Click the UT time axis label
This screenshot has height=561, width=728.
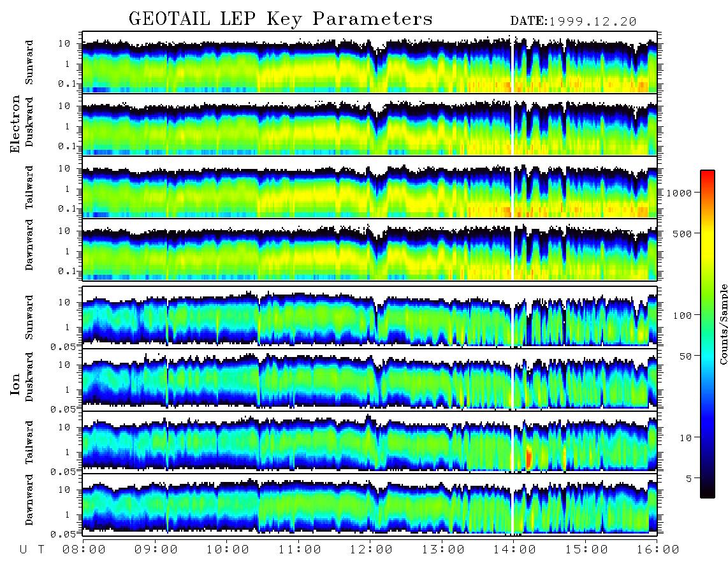click(x=32, y=550)
